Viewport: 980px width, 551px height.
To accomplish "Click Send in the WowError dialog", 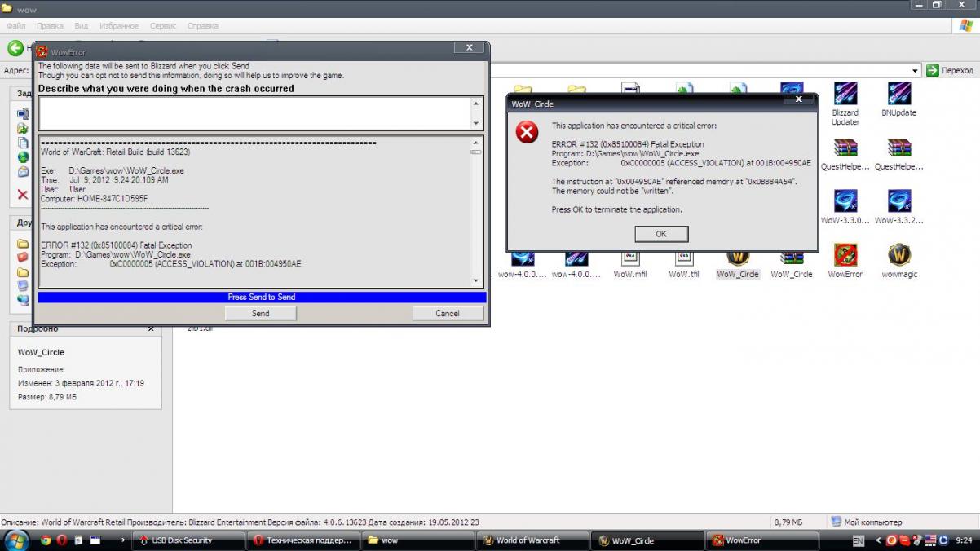I will [260, 313].
